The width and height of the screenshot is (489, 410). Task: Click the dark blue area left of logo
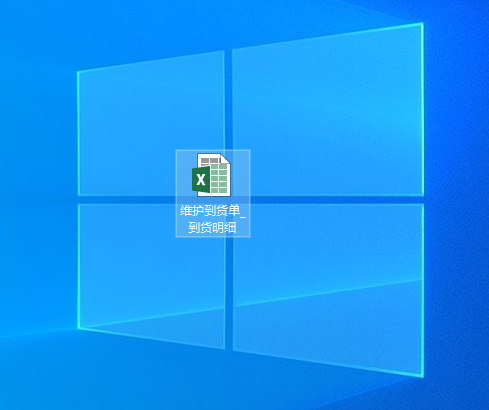[37, 200]
